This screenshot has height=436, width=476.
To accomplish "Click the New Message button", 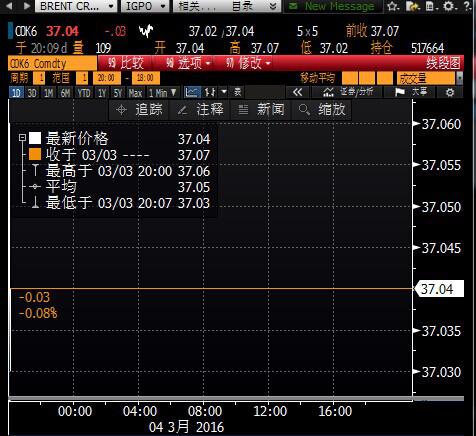I will click(333, 6).
